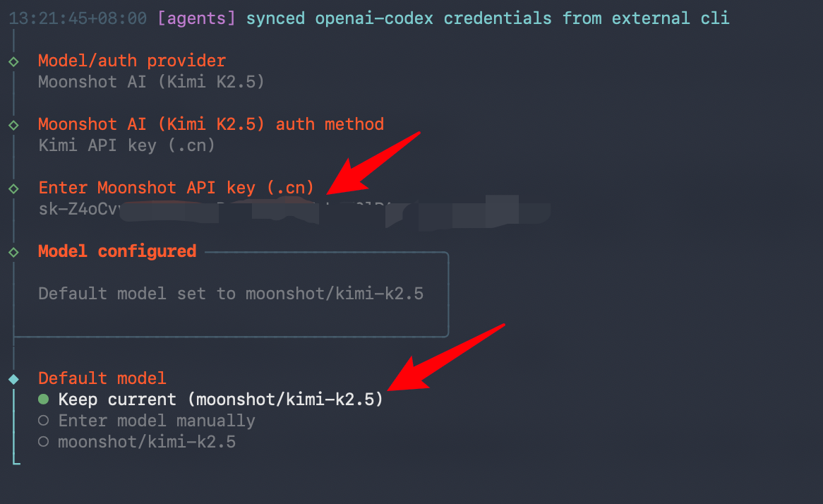The width and height of the screenshot is (823, 504).
Task: Click the filled diamond beside Default model
Action: coord(13,379)
